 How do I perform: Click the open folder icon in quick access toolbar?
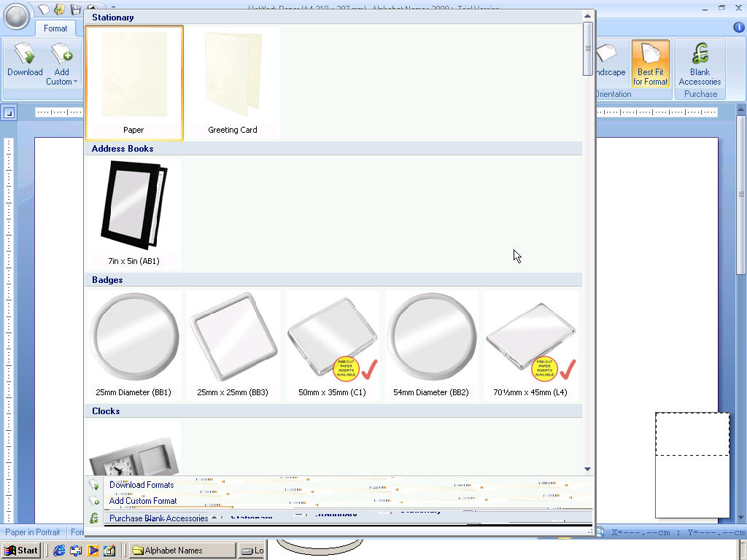[x=60, y=9]
